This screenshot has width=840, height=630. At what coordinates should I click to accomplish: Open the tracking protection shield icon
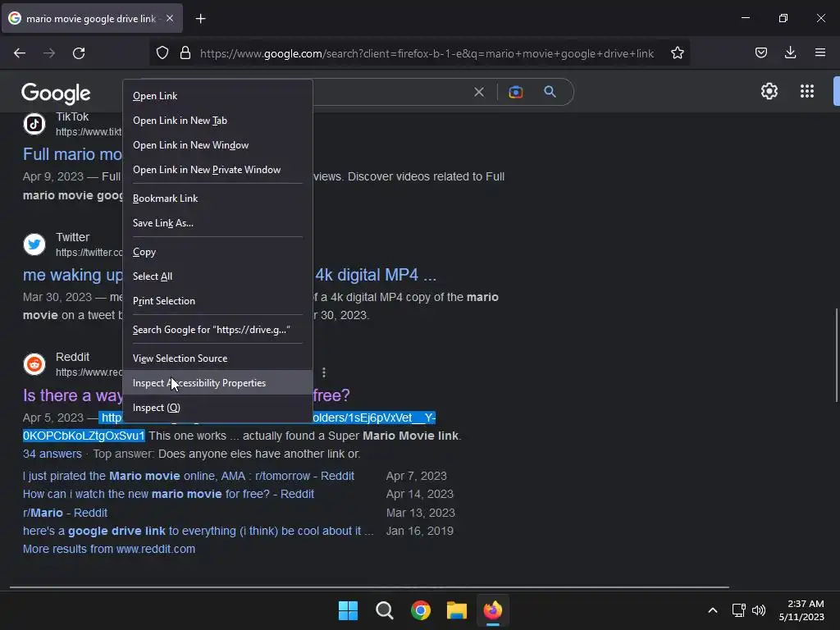(x=162, y=53)
